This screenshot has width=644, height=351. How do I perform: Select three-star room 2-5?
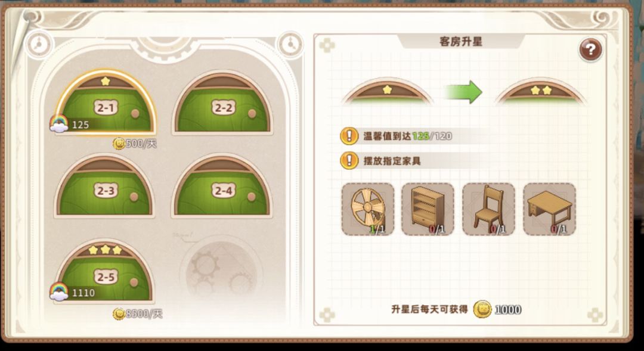pyautogui.click(x=104, y=272)
